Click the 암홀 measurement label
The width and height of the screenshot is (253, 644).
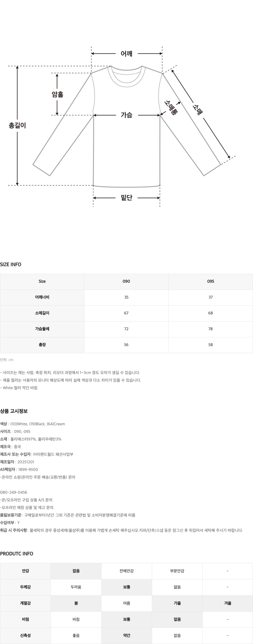pos(58,94)
